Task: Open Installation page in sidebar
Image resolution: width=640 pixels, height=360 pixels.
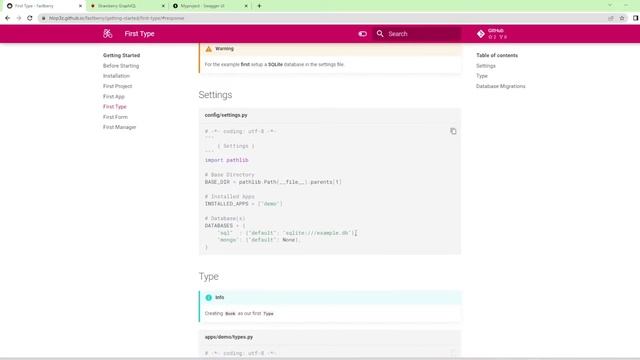Action: [116, 76]
